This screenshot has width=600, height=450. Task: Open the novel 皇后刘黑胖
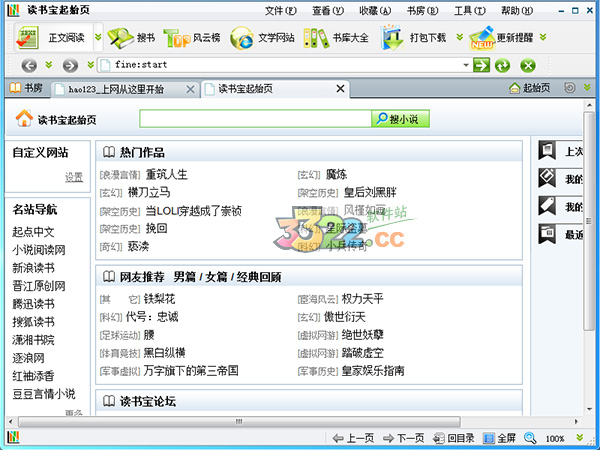click(x=370, y=192)
